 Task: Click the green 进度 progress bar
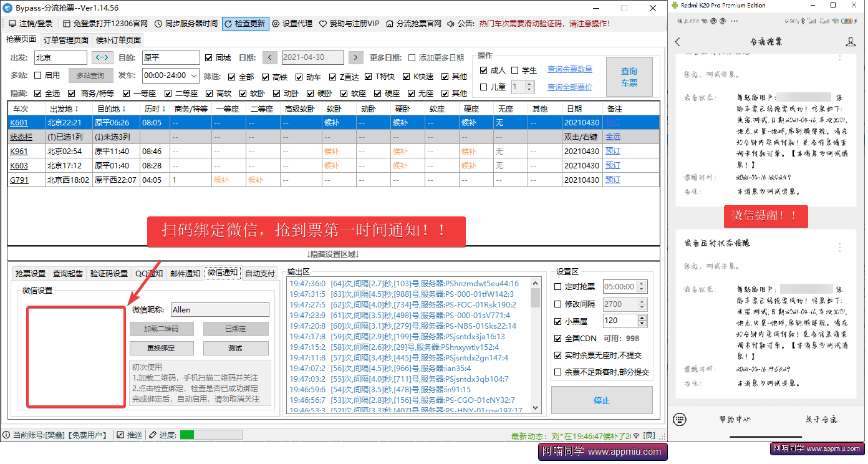[211, 435]
